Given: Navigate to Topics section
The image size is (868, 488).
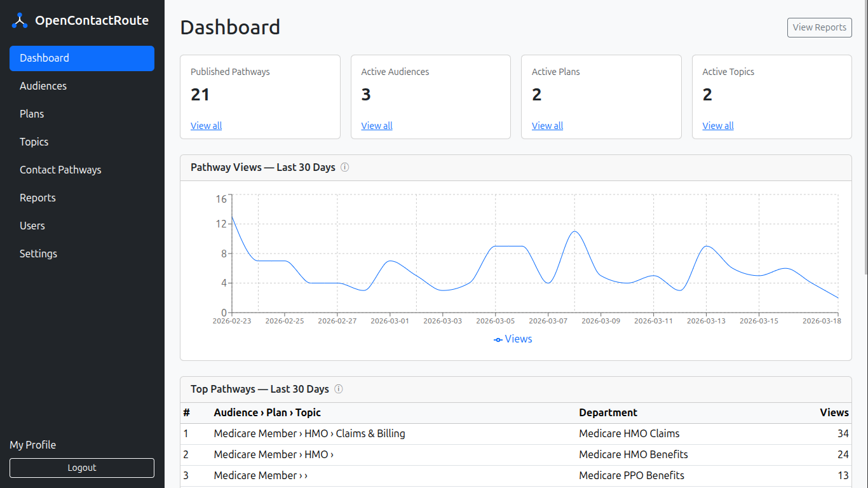Looking at the screenshot, I should pyautogui.click(x=34, y=142).
